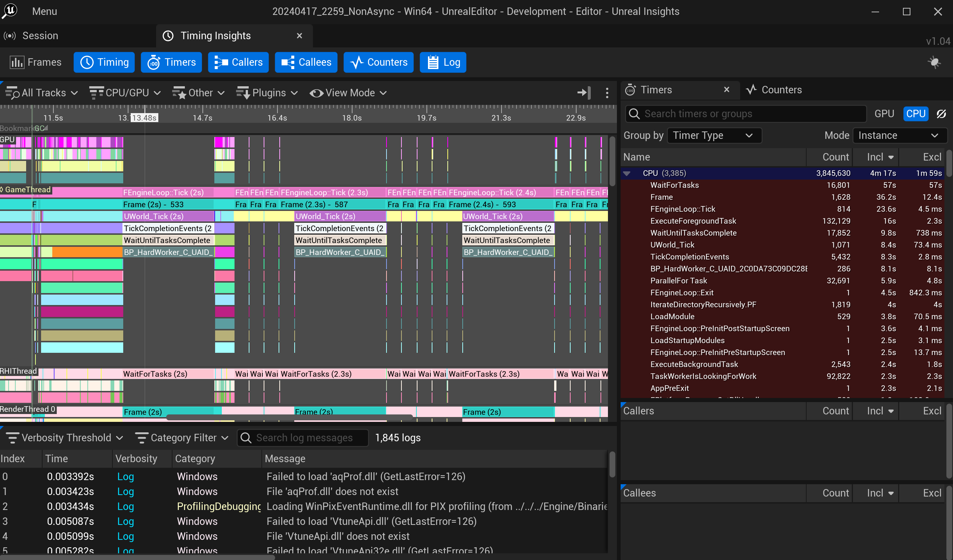Open the Category Filter dropdown
This screenshot has width=953, height=560.
tap(182, 438)
